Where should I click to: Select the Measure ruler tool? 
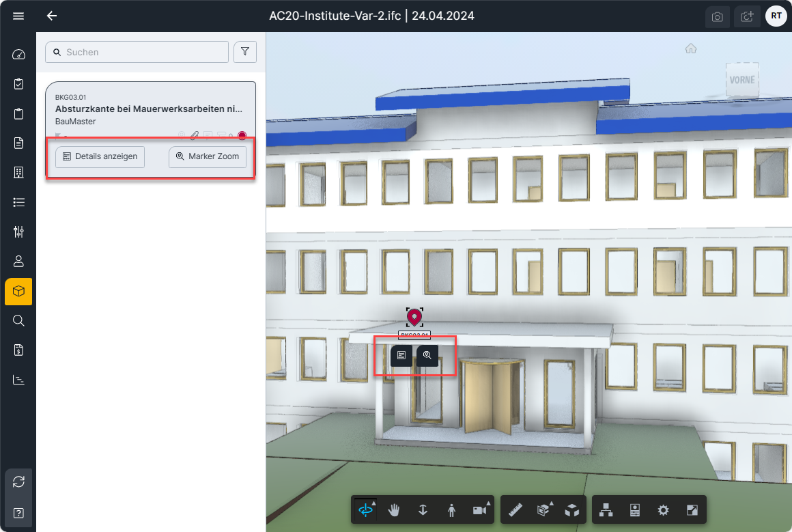click(x=515, y=510)
